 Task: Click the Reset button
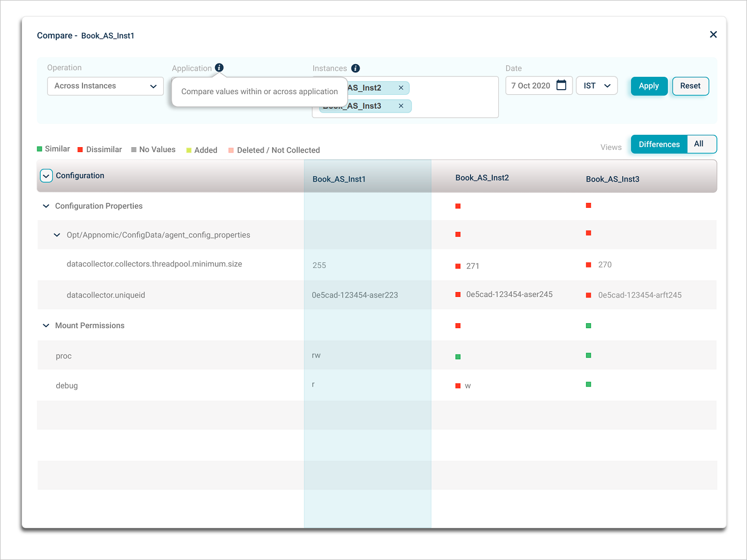pyautogui.click(x=690, y=86)
